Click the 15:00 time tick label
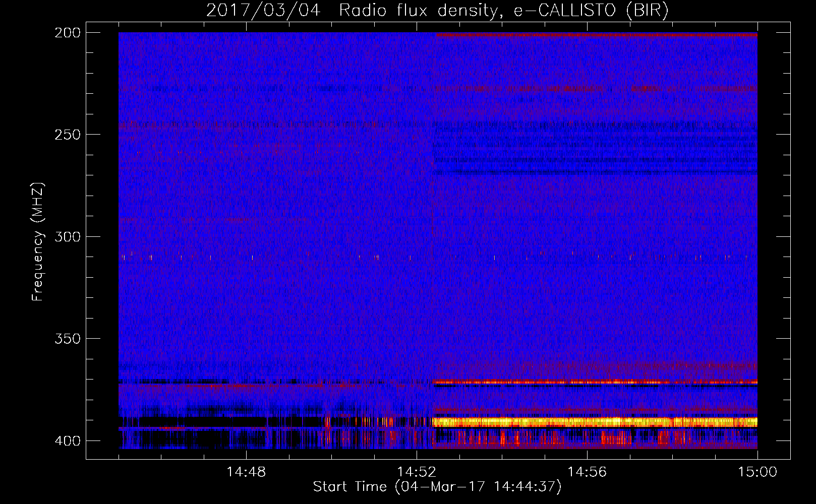 (757, 472)
